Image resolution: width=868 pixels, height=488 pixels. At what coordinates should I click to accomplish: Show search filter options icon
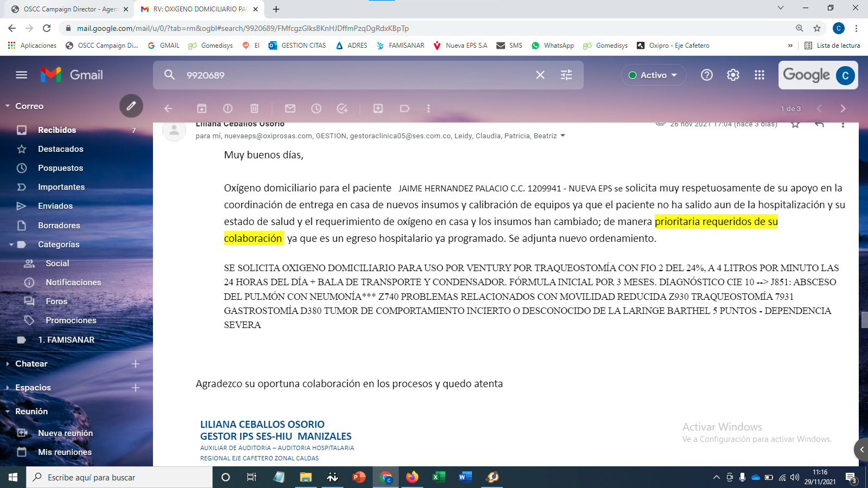tap(566, 75)
